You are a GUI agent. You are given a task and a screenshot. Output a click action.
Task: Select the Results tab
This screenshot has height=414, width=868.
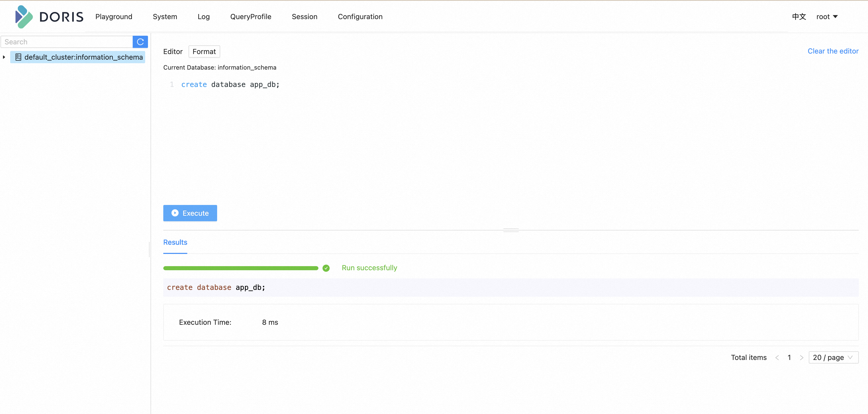coord(175,242)
